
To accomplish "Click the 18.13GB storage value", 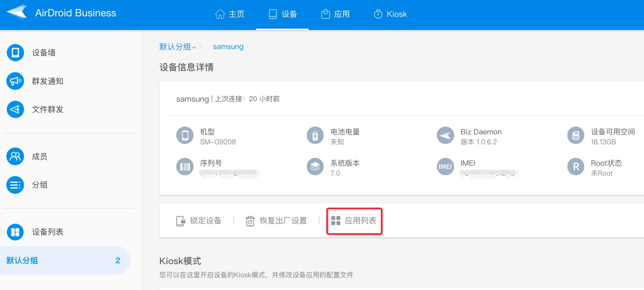I will click(603, 142).
